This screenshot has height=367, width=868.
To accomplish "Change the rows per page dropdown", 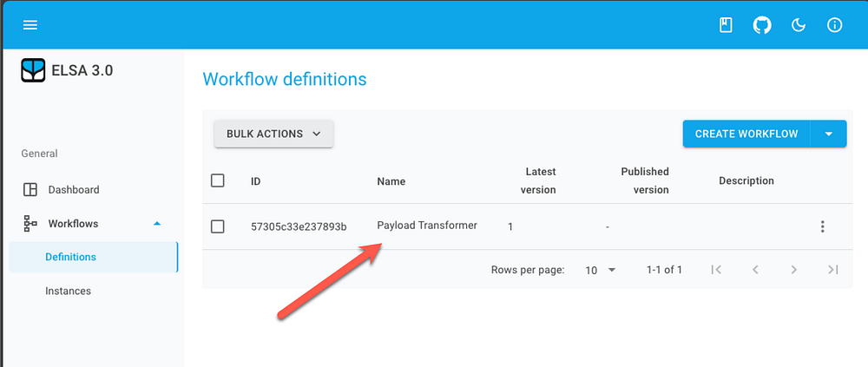I will point(601,270).
